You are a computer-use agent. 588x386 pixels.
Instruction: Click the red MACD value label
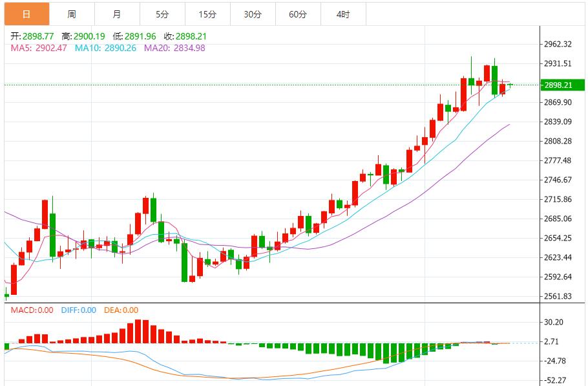[x=32, y=310]
